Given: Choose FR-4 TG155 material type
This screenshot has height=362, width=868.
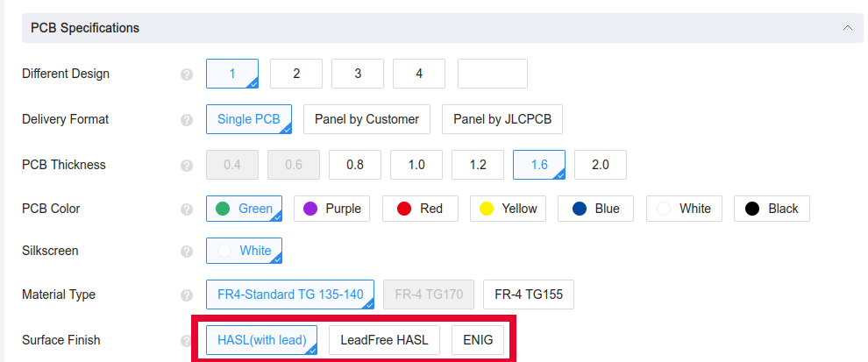Looking at the screenshot, I should click(x=529, y=295).
